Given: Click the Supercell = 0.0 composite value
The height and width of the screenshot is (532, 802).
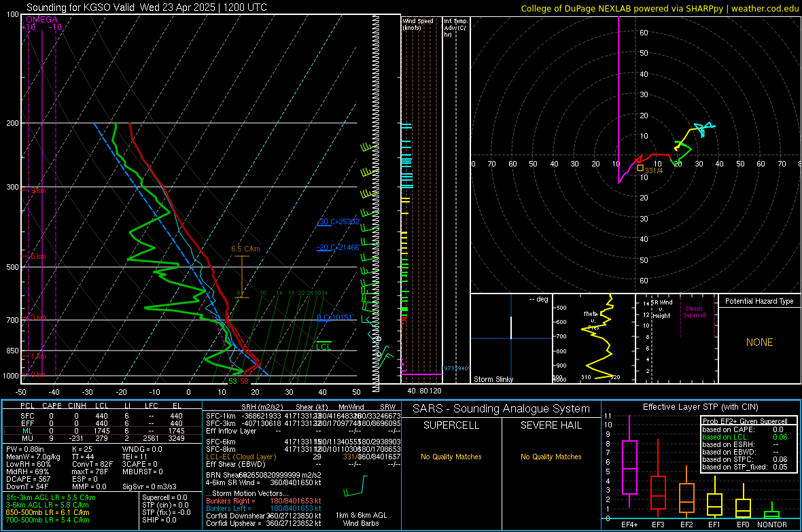Looking at the screenshot, I should click(164, 497).
